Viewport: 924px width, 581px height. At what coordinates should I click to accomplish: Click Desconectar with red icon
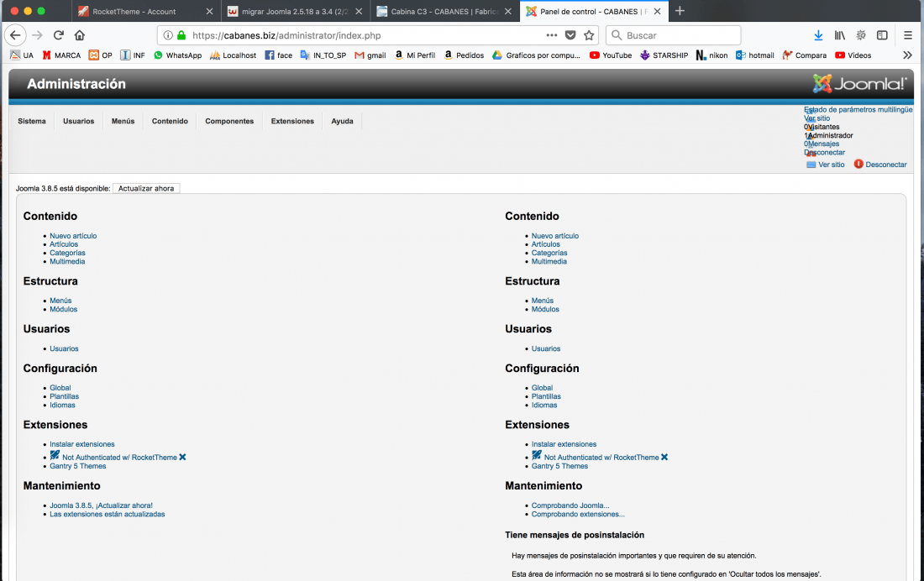click(x=880, y=165)
